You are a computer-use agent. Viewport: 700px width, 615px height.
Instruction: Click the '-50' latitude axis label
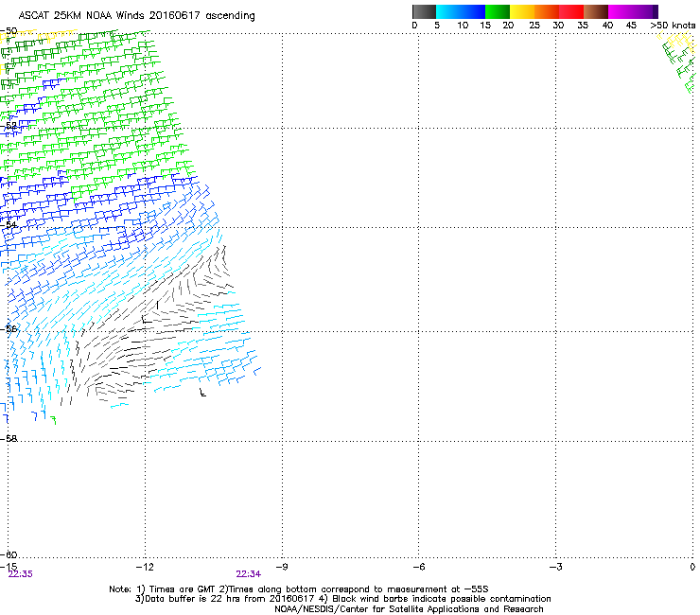coord(9,31)
